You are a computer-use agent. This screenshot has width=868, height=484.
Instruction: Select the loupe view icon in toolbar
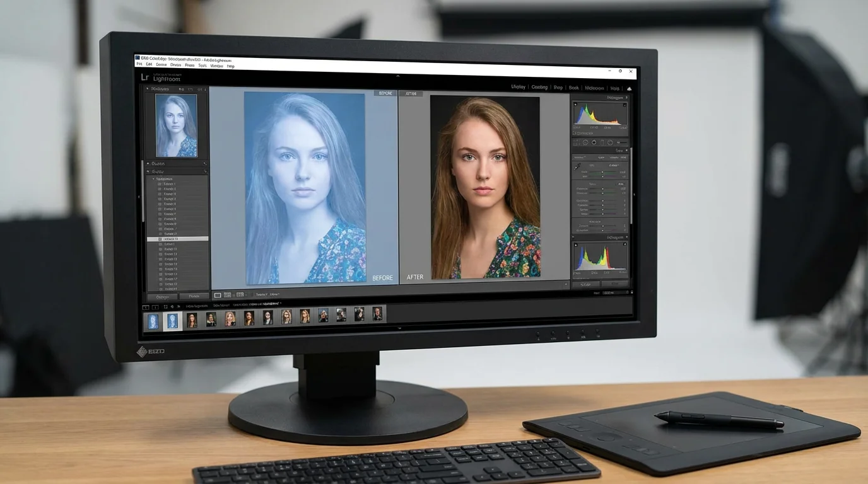(x=218, y=295)
